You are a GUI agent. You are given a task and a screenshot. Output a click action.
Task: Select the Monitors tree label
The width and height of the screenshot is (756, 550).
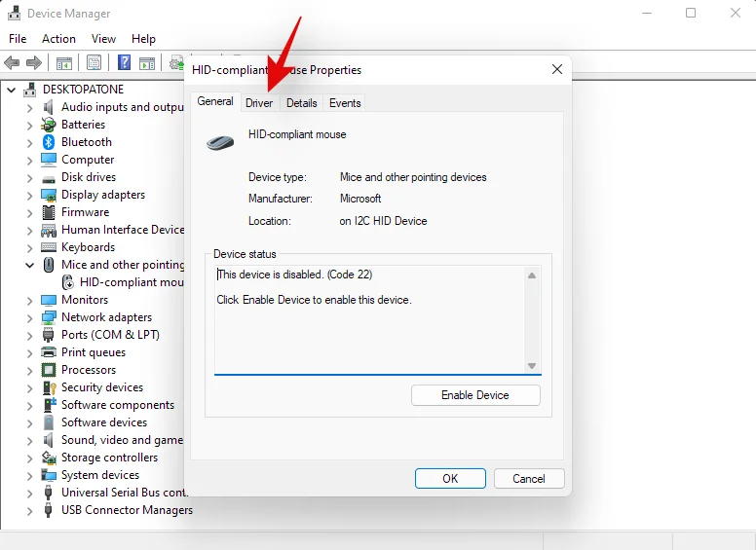(85, 300)
